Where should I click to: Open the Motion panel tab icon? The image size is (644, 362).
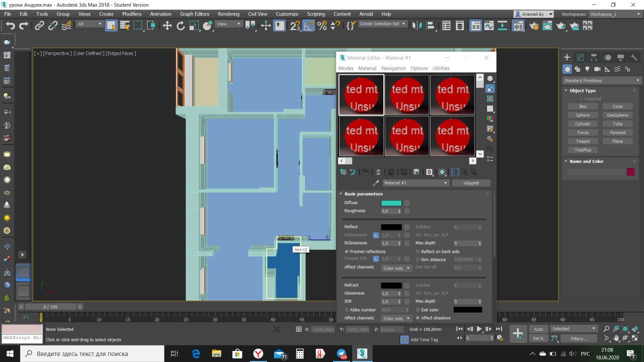pyautogui.click(x=608, y=57)
